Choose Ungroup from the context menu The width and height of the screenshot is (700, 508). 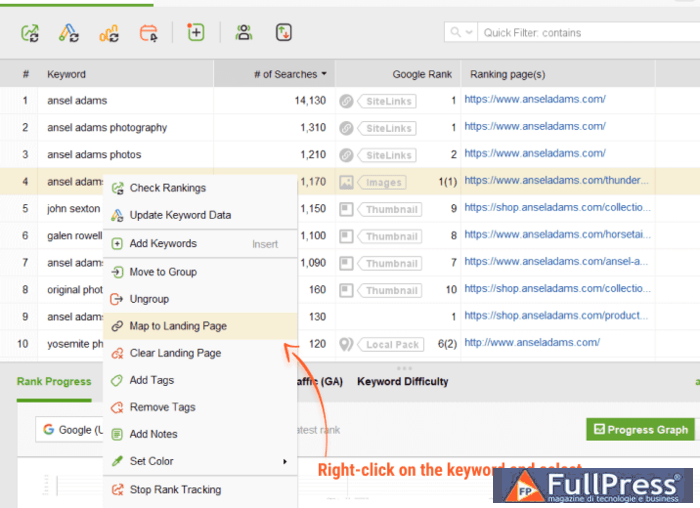pos(200,299)
